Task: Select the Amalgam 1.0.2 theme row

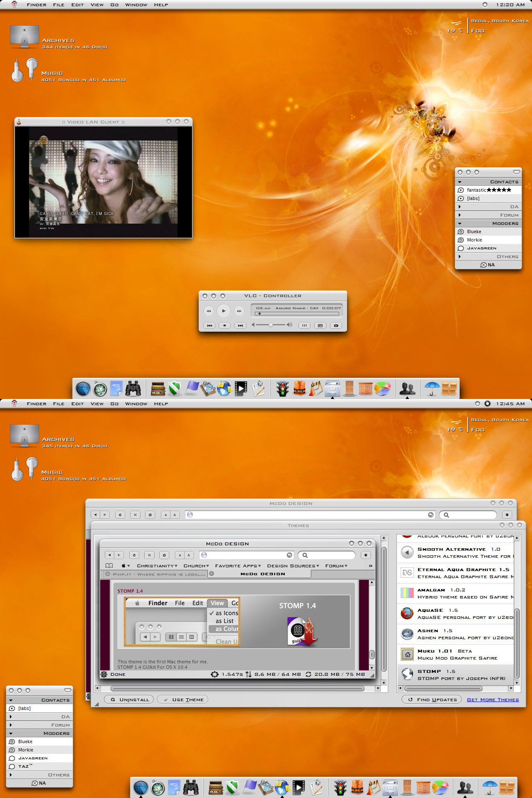Action: [456, 594]
